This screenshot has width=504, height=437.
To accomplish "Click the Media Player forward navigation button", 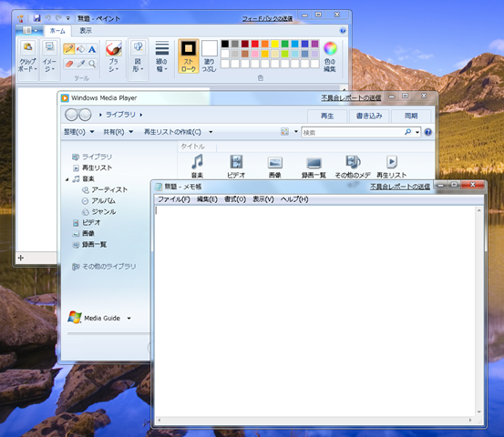I will click(85, 115).
